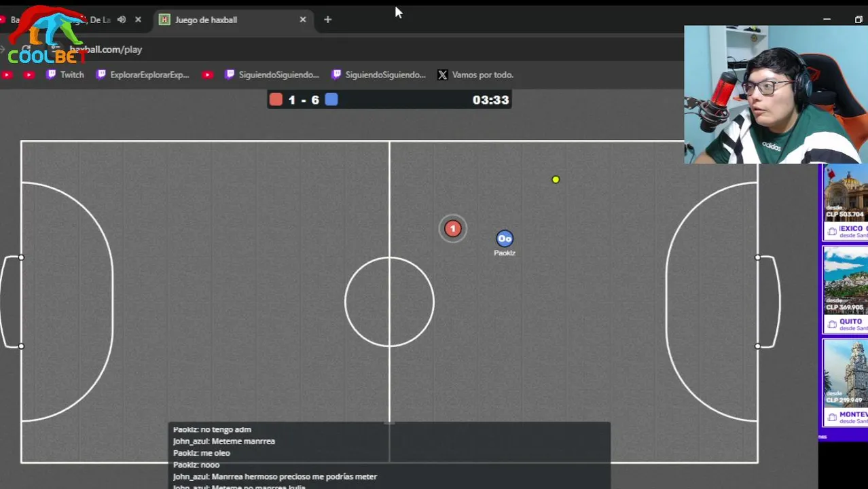Close the first browser tab playing audio
Screen dimensions: 868x489
138,20
